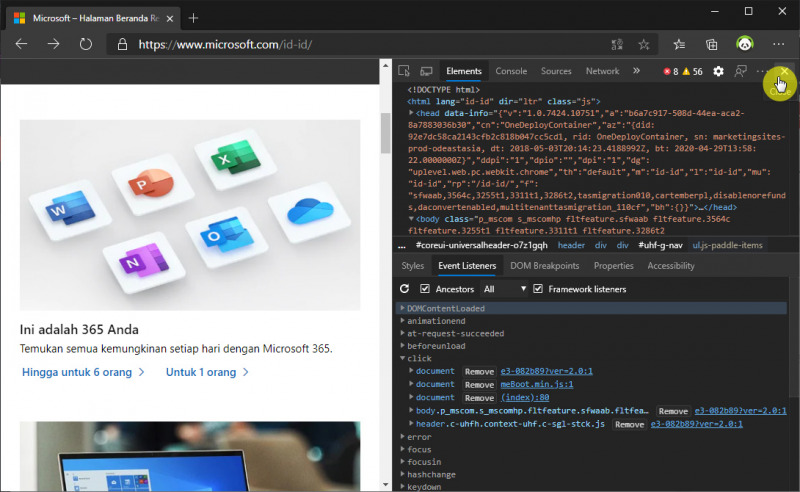
Task: Expand the animationend listener
Action: [403, 321]
